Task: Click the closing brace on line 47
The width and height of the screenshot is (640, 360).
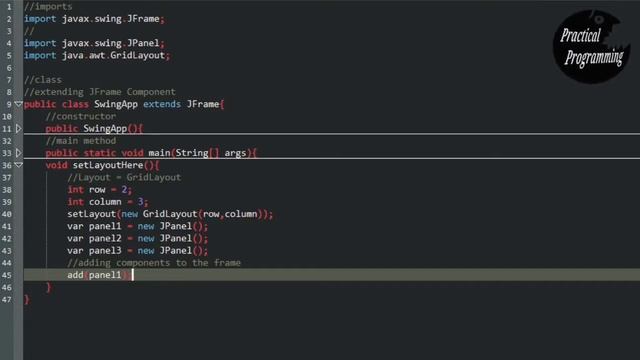Action: [27, 300]
